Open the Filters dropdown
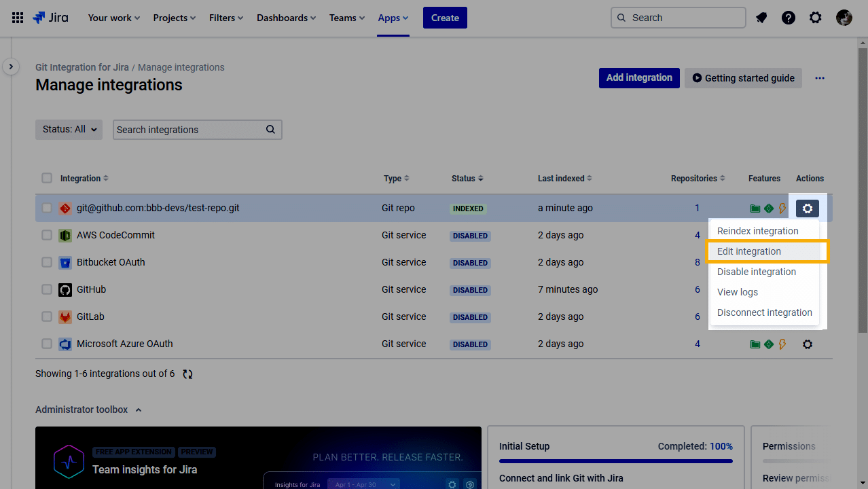The width and height of the screenshot is (868, 489). click(226, 18)
